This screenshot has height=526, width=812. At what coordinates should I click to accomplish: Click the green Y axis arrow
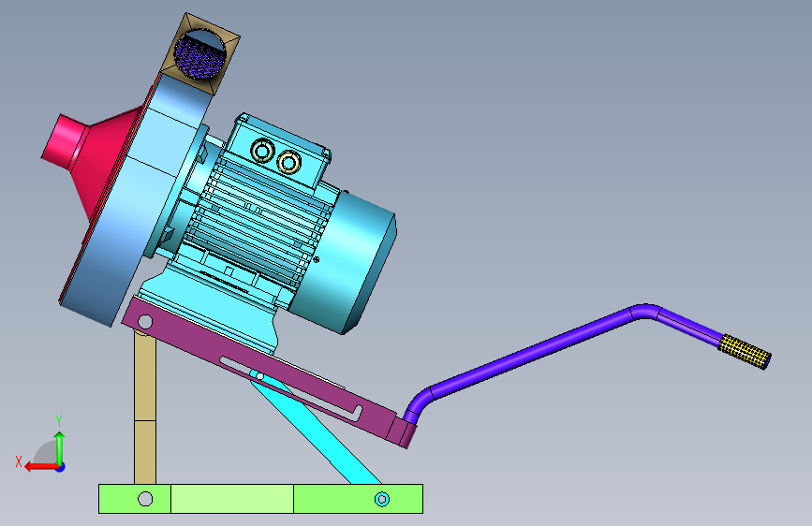point(60,447)
